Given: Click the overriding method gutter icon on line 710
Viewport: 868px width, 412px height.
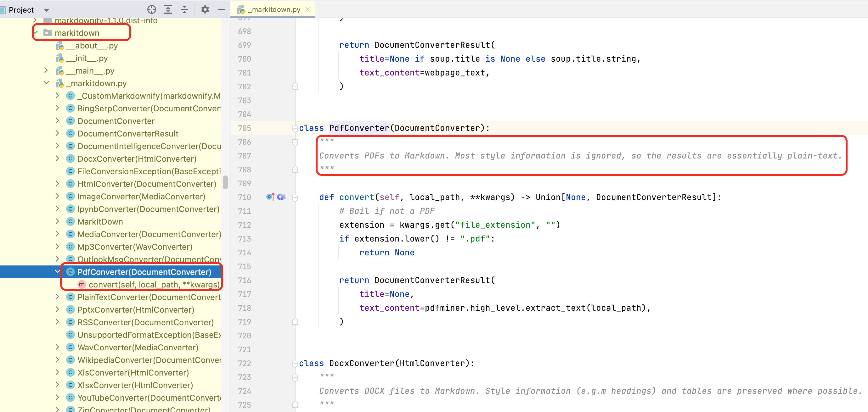Looking at the screenshot, I should pos(270,197).
